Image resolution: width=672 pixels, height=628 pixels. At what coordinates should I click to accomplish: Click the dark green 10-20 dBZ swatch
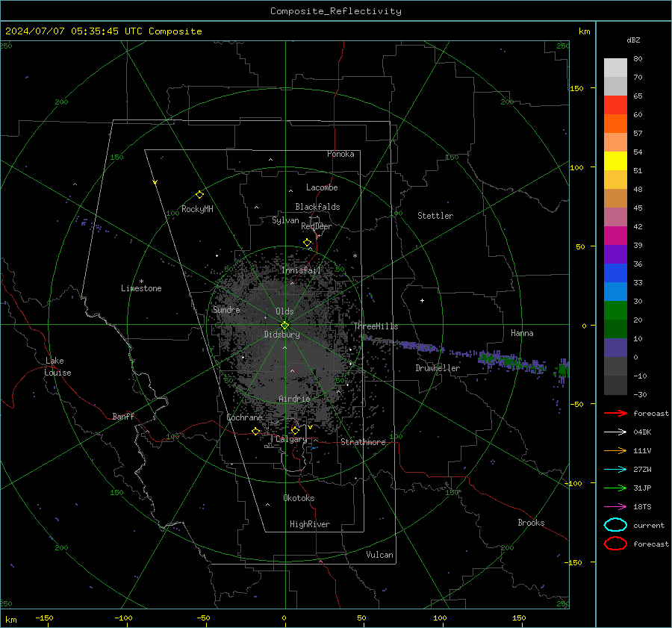click(615, 329)
